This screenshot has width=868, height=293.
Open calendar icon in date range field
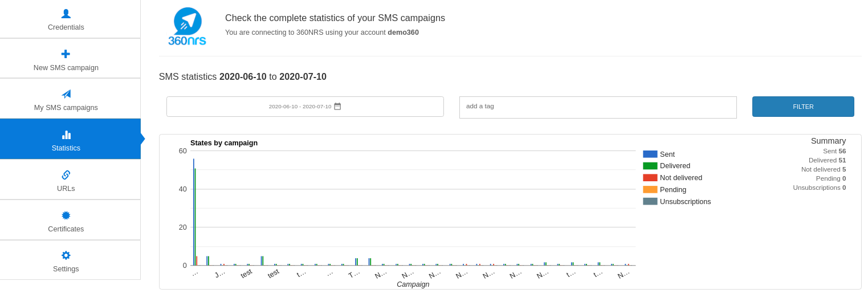pos(337,107)
